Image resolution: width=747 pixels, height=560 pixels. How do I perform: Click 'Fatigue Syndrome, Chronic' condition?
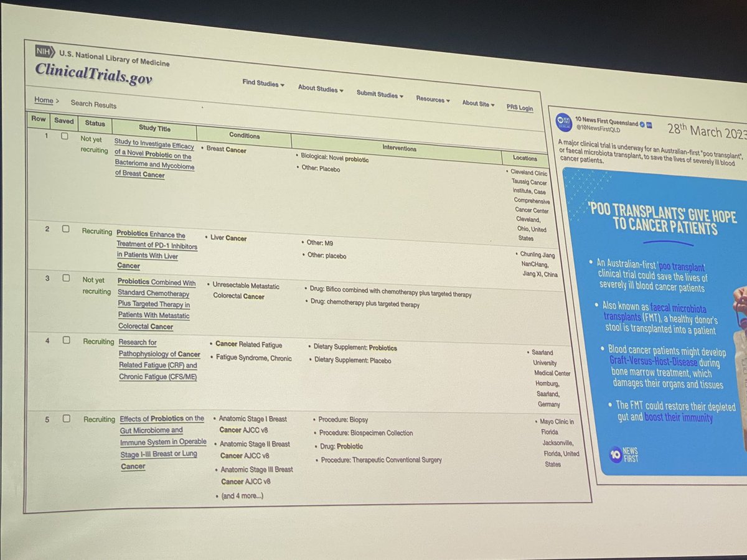coord(253,359)
